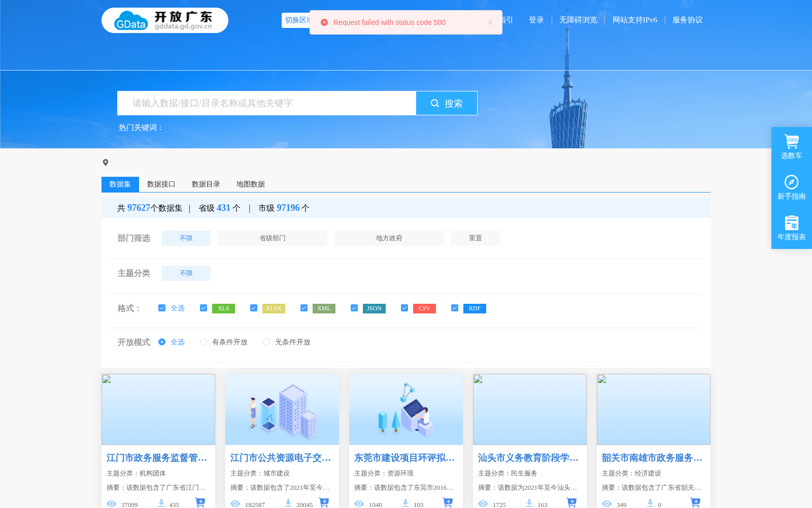Open 江门市政务服务监督管 title link
Image resolution: width=812 pixels, height=508 pixels.
point(157,458)
